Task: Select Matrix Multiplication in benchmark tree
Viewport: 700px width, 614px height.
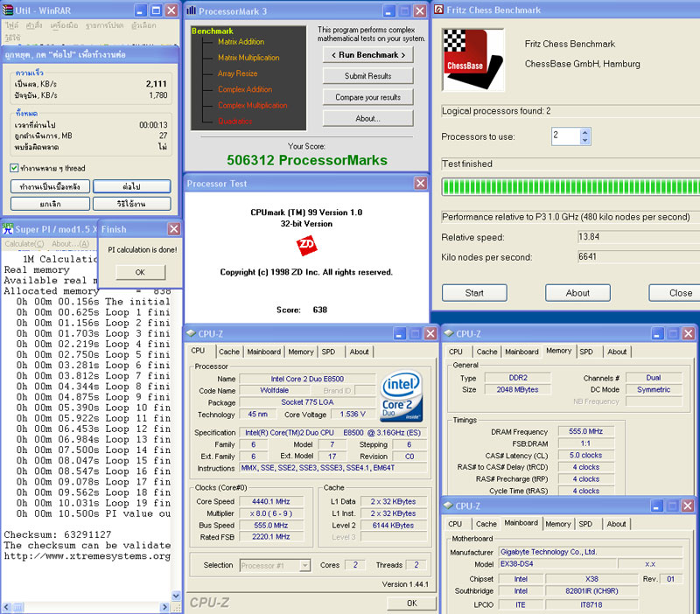Action: coord(248,58)
